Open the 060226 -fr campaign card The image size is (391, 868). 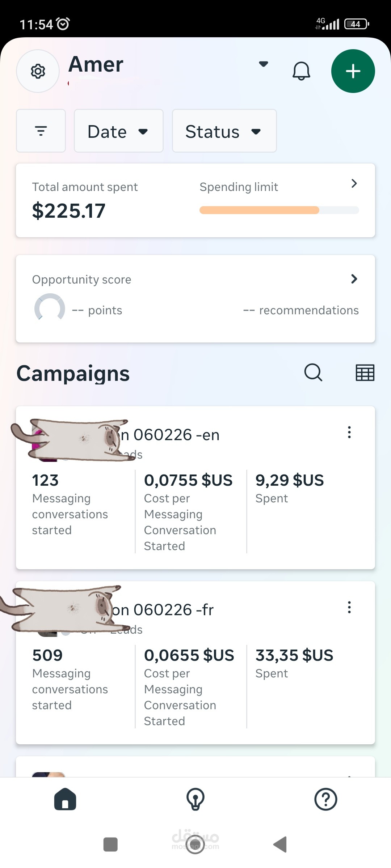[195, 663]
